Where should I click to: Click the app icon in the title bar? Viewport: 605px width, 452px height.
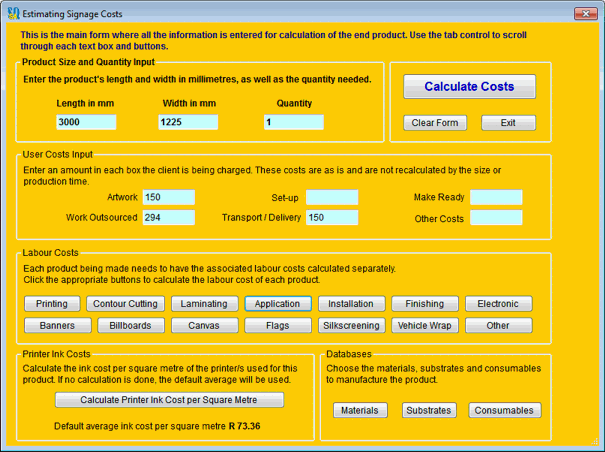coord(12,13)
